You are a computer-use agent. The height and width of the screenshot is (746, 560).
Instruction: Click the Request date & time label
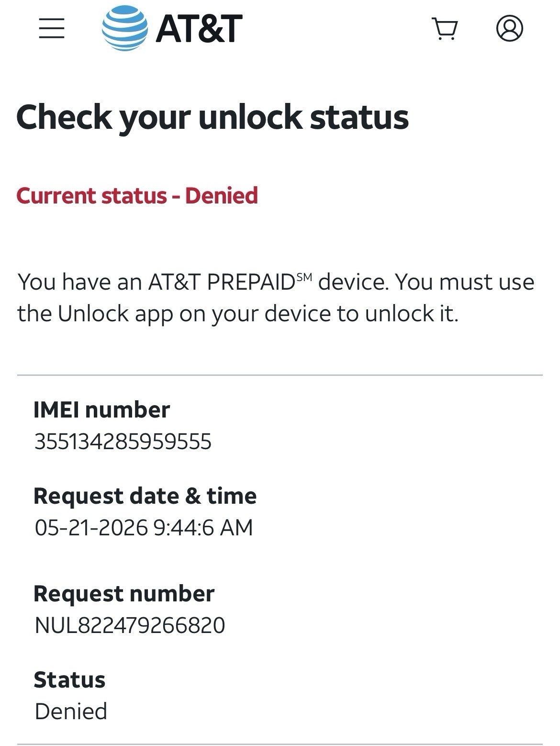[145, 496]
